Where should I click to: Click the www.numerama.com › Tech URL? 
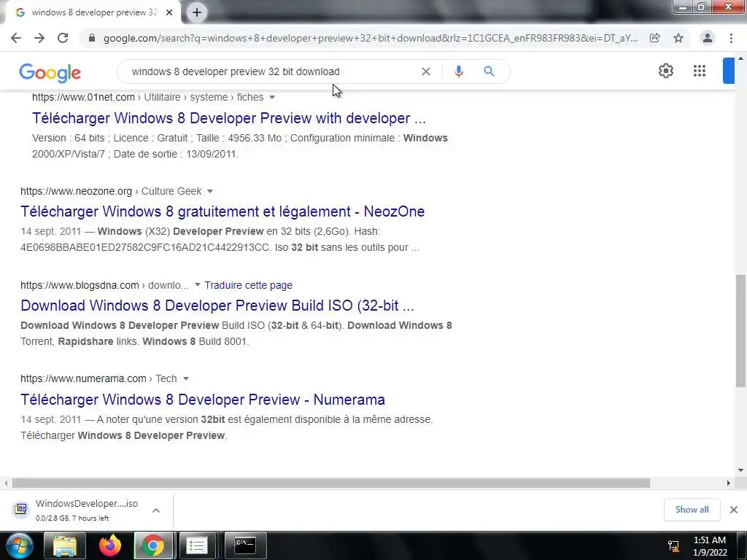coord(98,378)
